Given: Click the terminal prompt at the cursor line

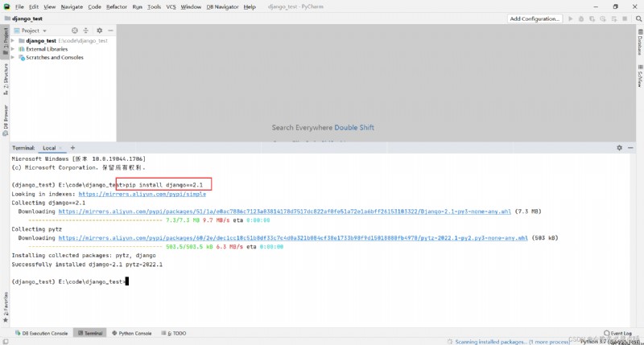Looking at the screenshot, I should [x=70, y=281].
